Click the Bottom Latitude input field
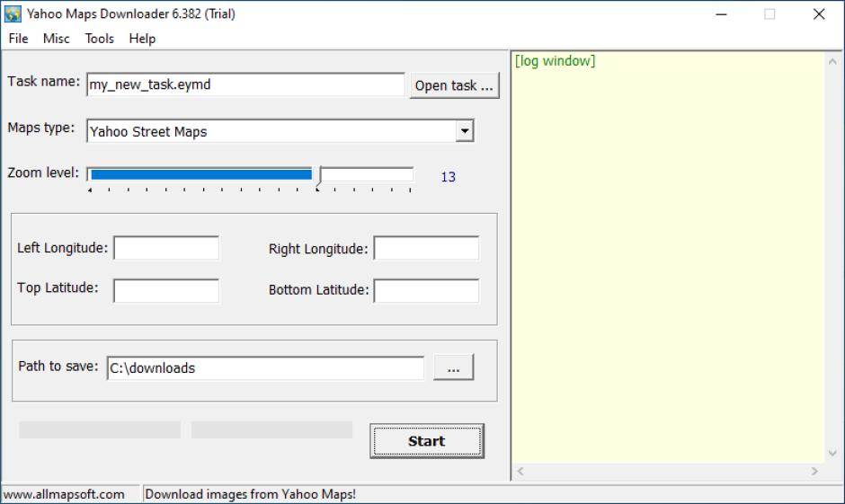The image size is (845, 504). point(426,291)
